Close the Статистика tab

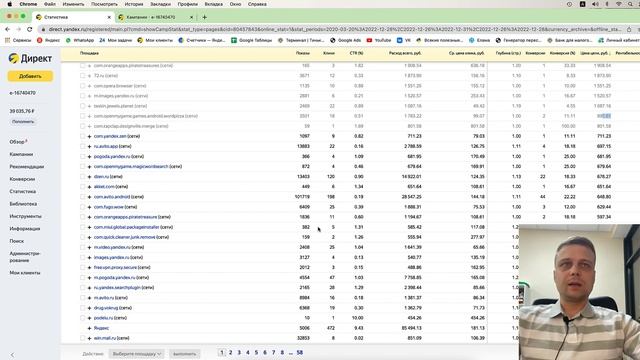click(109, 17)
